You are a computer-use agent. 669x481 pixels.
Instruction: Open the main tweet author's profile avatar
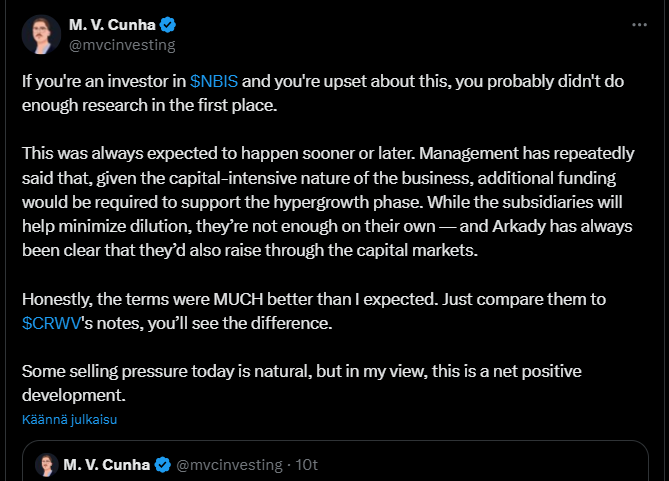pyautogui.click(x=41, y=34)
